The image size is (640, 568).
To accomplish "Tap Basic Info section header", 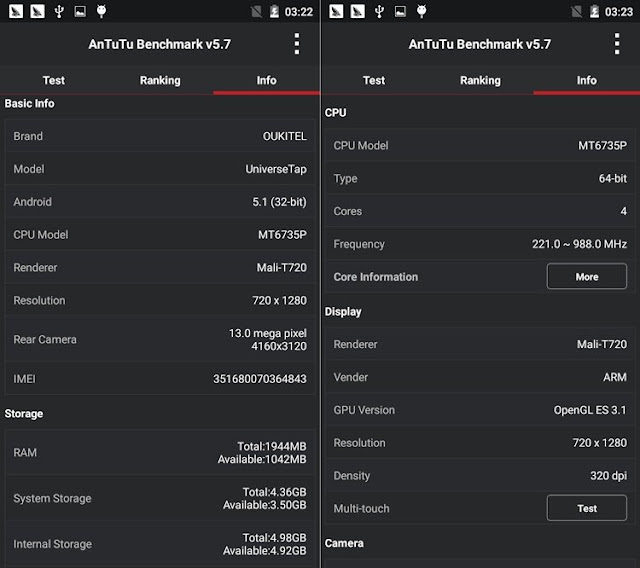I will (x=29, y=104).
